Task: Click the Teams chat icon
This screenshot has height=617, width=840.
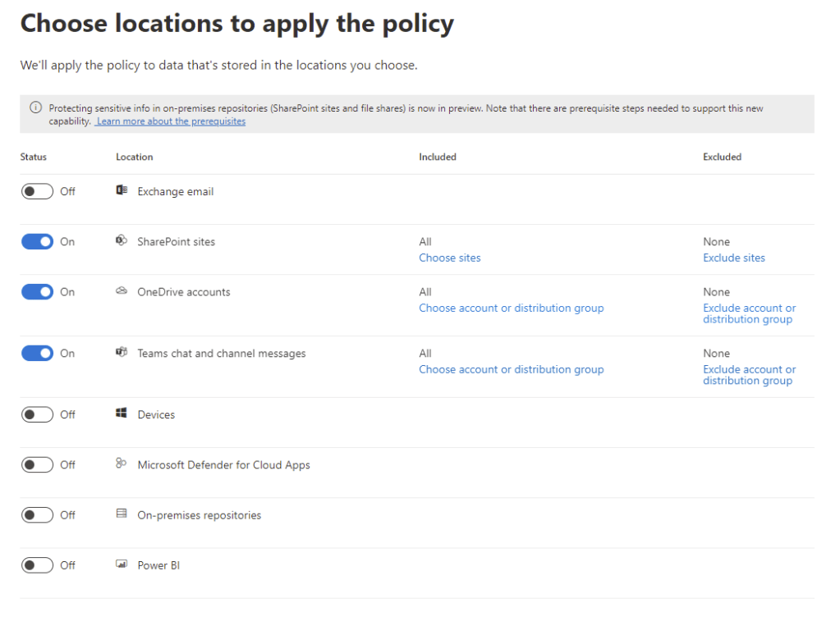Action: (122, 353)
